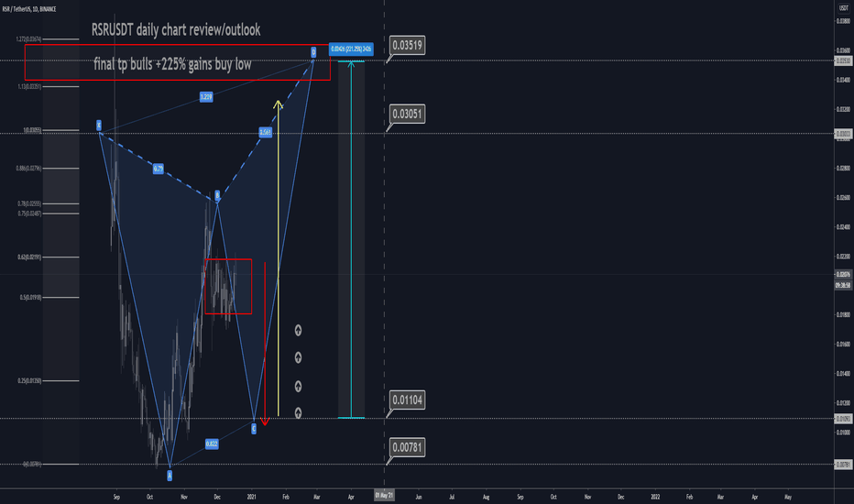Click the D point label of the pattern
Viewport: 854px width, 504px height.
click(x=313, y=51)
